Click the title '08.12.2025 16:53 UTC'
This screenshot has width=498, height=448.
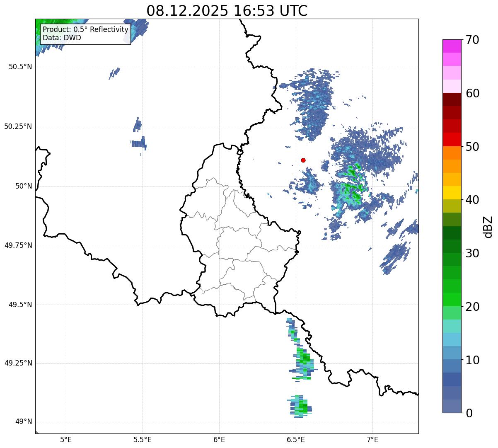point(227,11)
